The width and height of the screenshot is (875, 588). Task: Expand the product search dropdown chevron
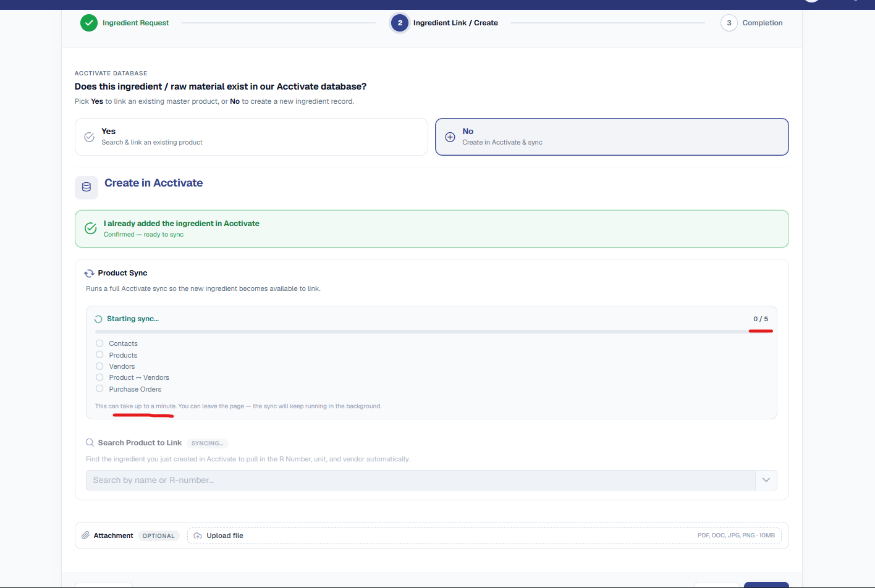point(766,480)
